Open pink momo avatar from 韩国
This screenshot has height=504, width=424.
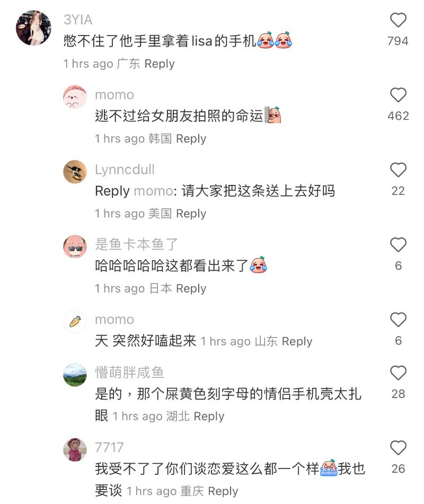point(75,97)
